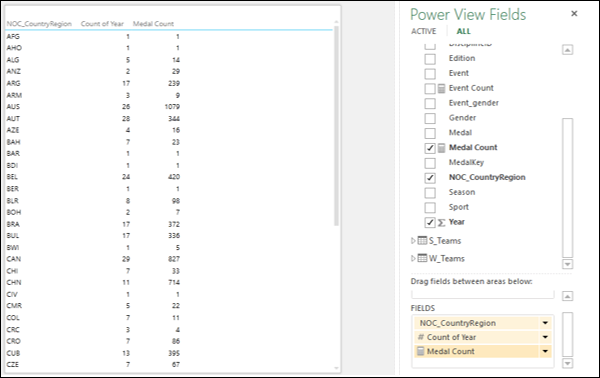Select the Sport field label
The image size is (600, 378).
(x=458, y=207)
